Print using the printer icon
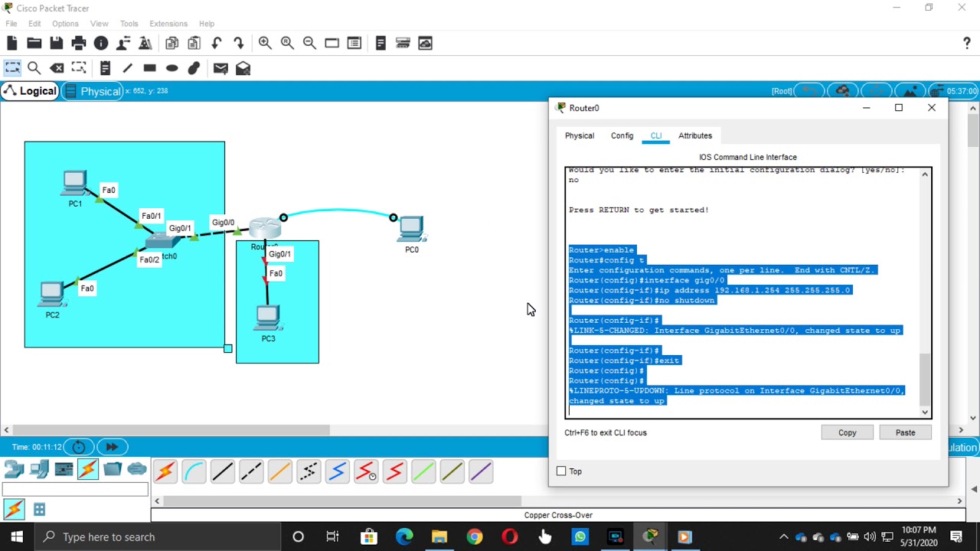Image resolution: width=980 pixels, height=551 pixels. coord(79,44)
